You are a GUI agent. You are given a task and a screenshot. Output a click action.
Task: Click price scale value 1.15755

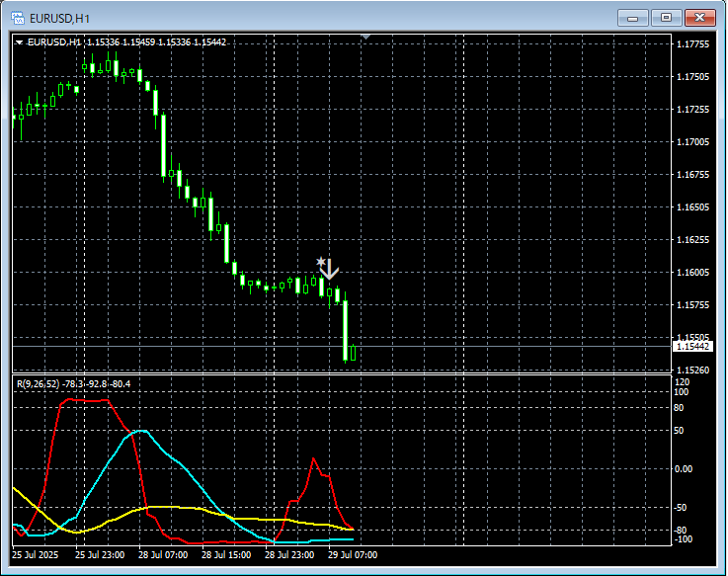click(693, 305)
